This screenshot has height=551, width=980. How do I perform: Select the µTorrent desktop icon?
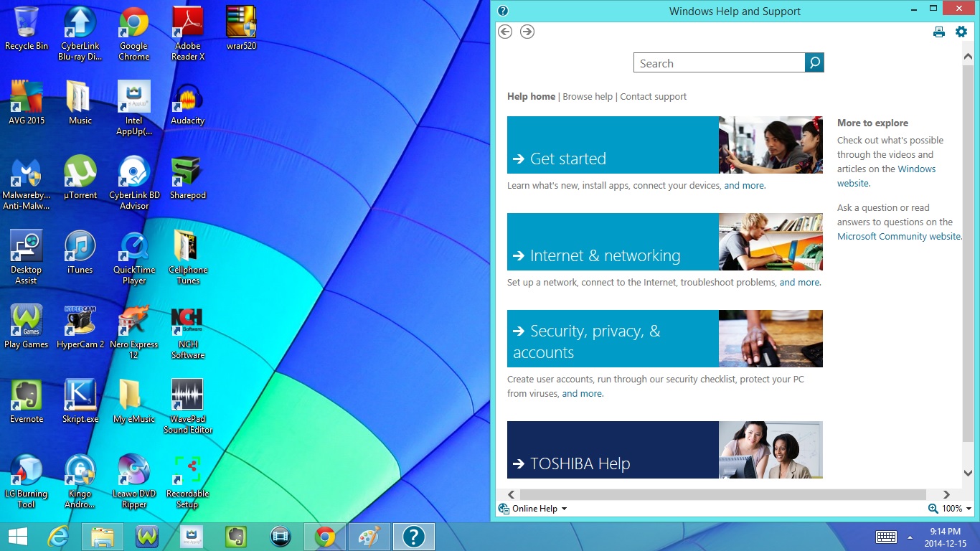click(x=80, y=178)
